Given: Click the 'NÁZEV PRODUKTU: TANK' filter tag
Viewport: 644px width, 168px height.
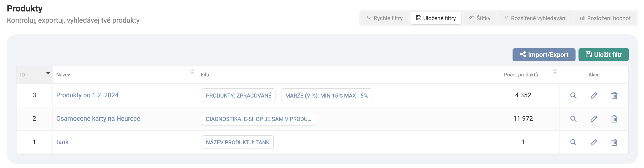Looking at the screenshot, I should click(237, 142).
